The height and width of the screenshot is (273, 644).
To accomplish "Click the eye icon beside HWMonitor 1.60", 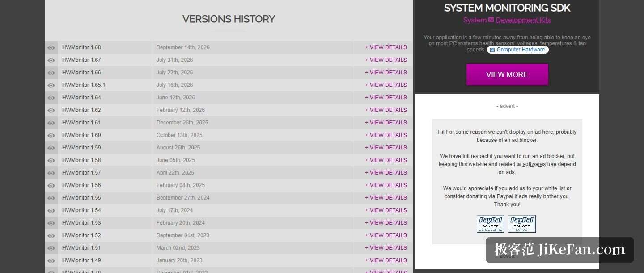I will pos(51,135).
